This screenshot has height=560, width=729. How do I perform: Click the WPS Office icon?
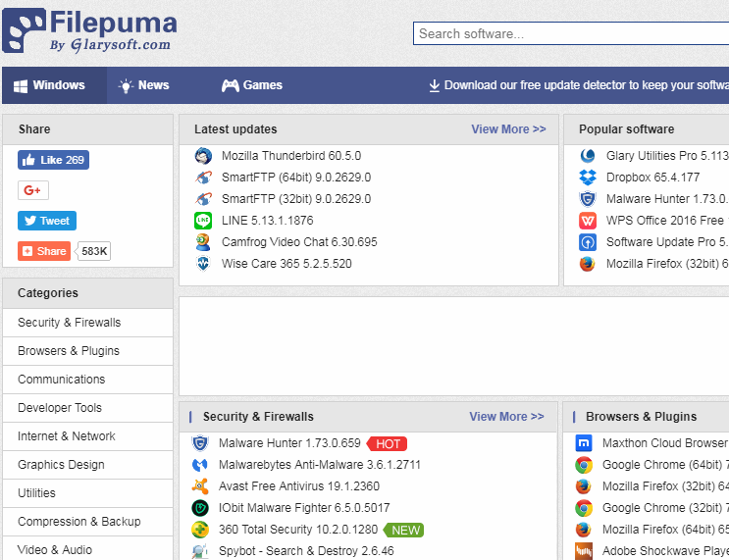click(588, 221)
